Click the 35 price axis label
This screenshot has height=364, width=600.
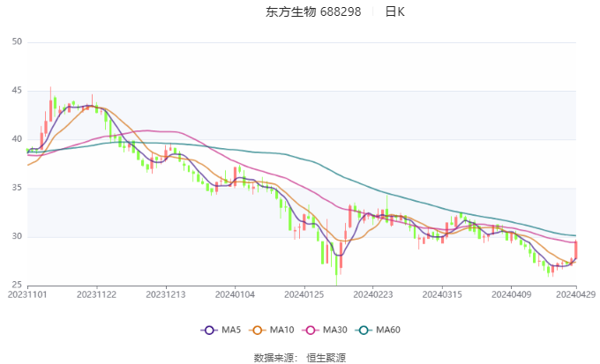tap(17, 188)
